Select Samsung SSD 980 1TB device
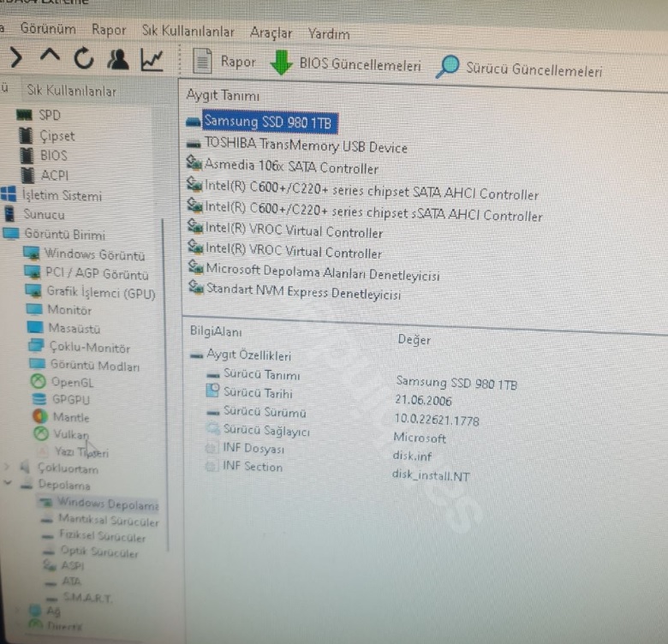The width and height of the screenshot is (668, 644). pyautogui.click(x=267, y=122)
